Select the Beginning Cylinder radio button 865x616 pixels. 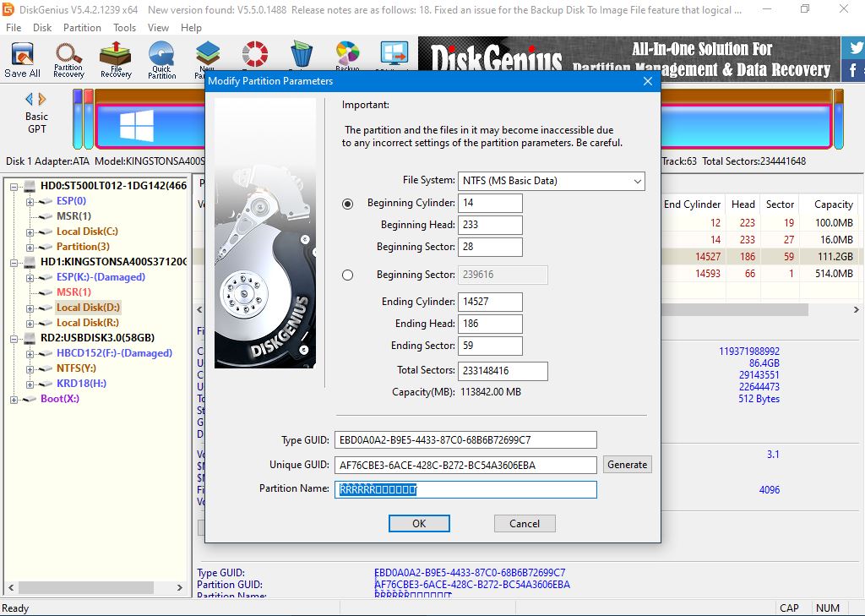click(x=348, y=204)
